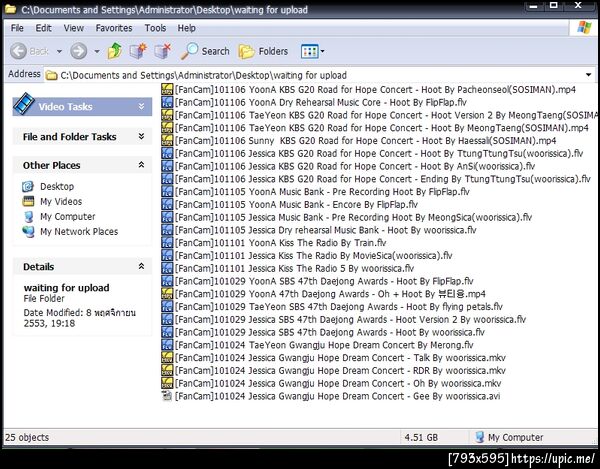Click the Delete toolbar icon
The height and width of the screenshot is (469, 600).
163,51
